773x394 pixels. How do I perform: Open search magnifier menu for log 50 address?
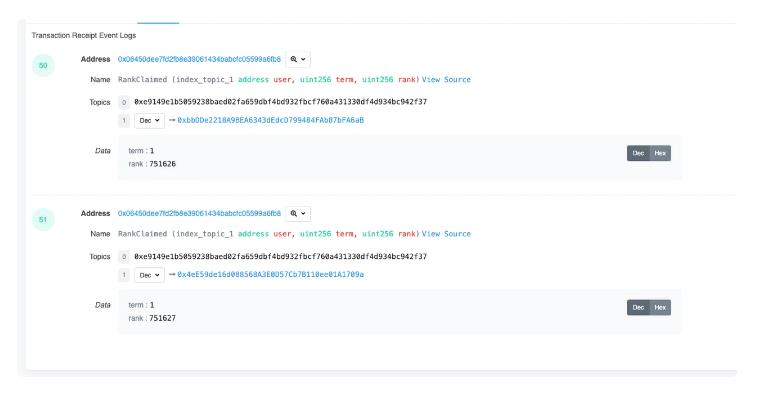(298, 59)
